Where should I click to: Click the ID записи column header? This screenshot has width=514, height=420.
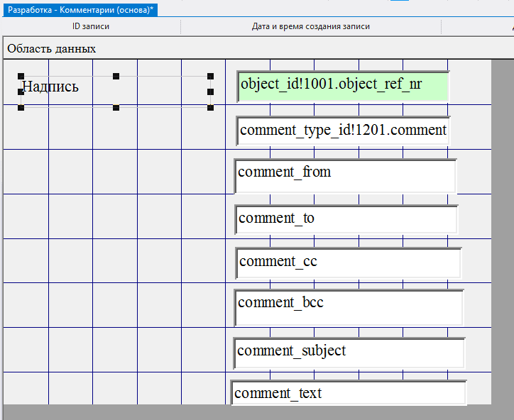[x=91, y=27]
